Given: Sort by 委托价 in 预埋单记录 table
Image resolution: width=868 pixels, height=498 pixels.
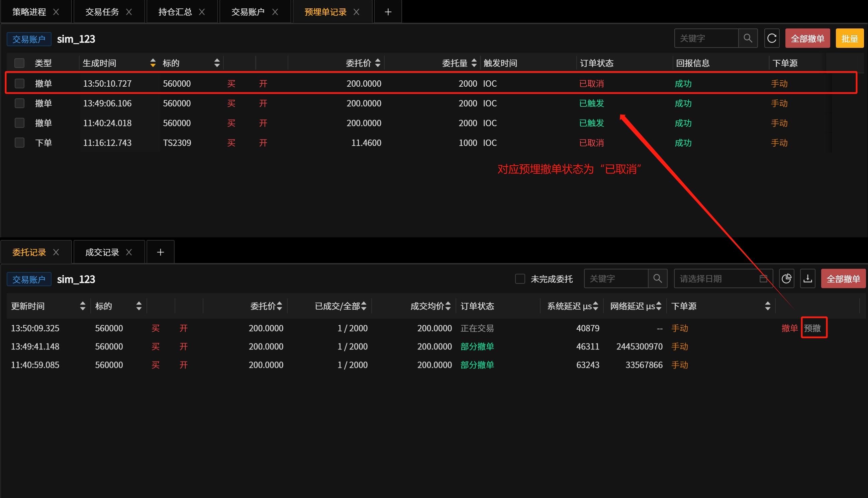Looking at the screenshot, I should (x=378, y=63).
